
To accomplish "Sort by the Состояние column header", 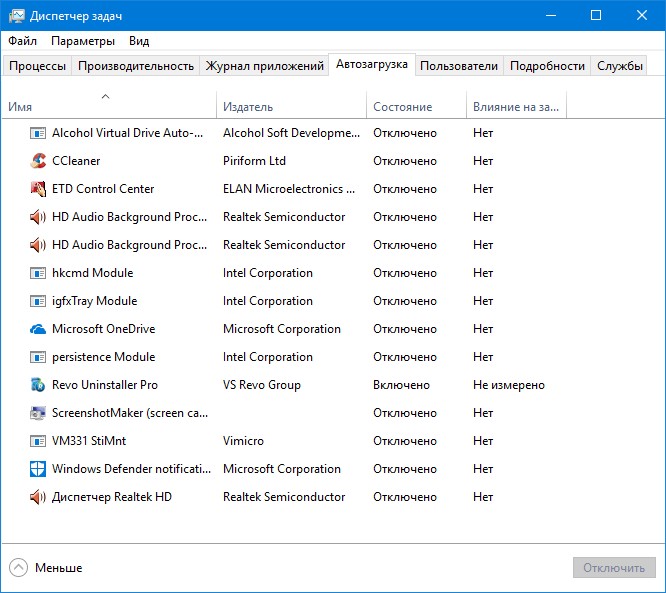I will coord(416,104).
